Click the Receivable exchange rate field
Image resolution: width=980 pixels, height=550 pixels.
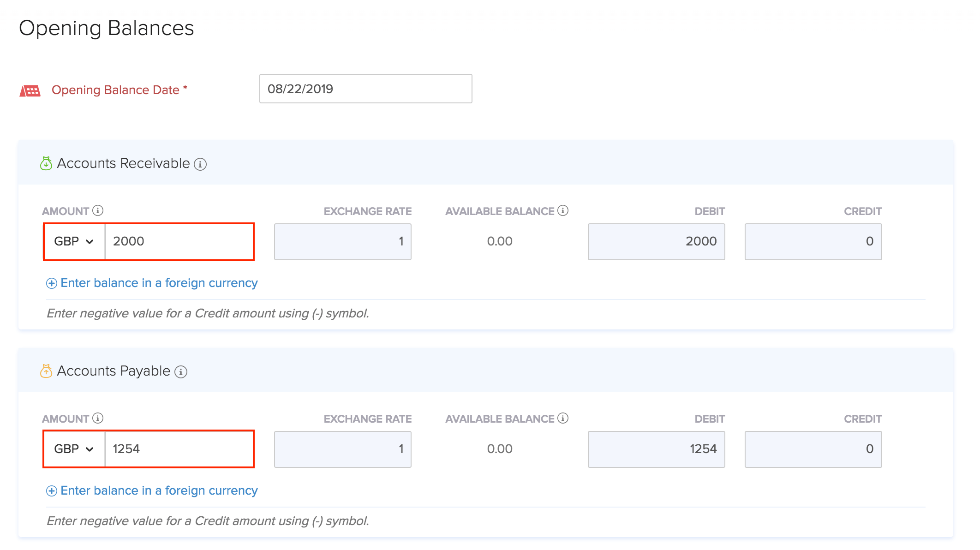click(x=342, y=241)
